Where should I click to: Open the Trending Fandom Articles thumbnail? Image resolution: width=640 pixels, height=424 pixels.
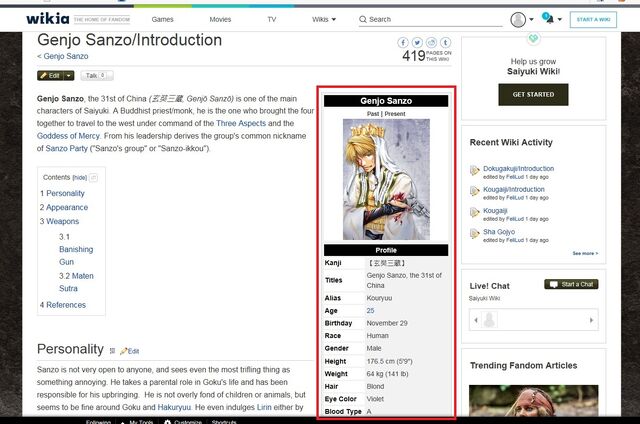pyautogui.click(x=533, y=400)
